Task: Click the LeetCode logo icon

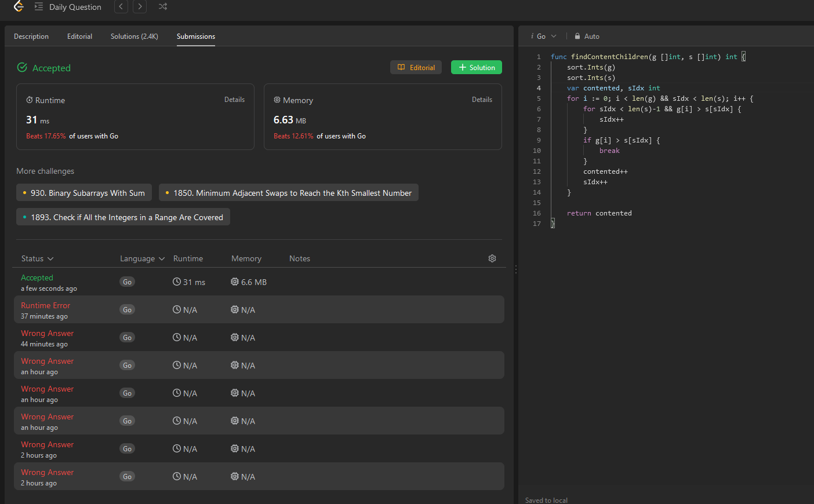Action: click(x=19, y=6)
